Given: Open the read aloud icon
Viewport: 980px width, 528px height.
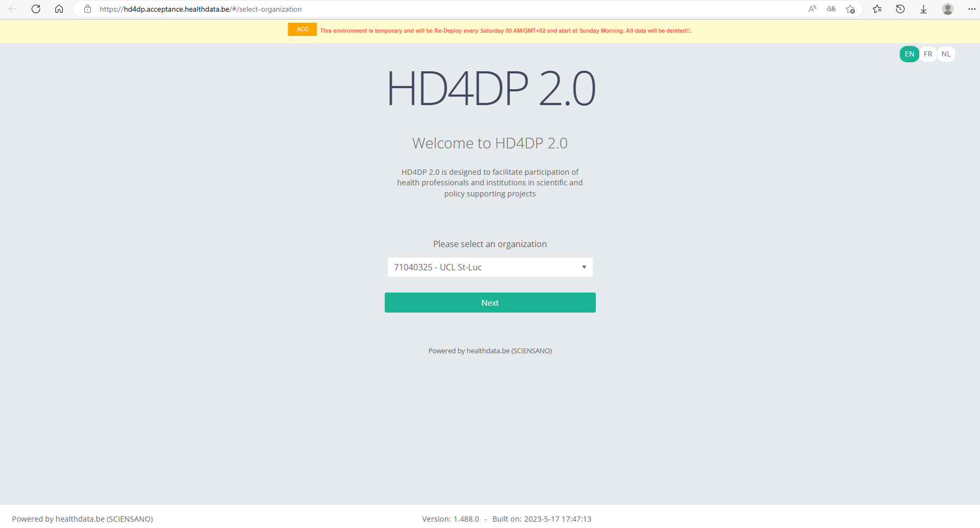Looking at the screenshot, I should click(812, 9).
